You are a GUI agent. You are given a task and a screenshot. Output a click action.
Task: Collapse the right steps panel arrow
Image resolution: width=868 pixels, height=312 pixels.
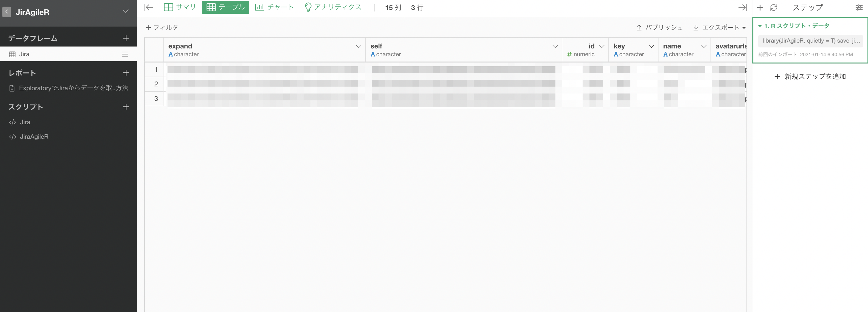(742, 7)
